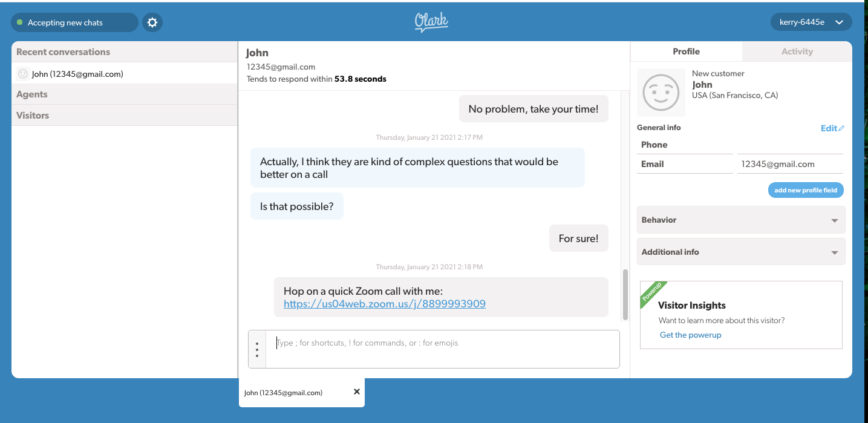Click the small avatar icon beside John's conversation
Image resolution: width=868 pixels, height=423 pixels.
coord(23,74)
